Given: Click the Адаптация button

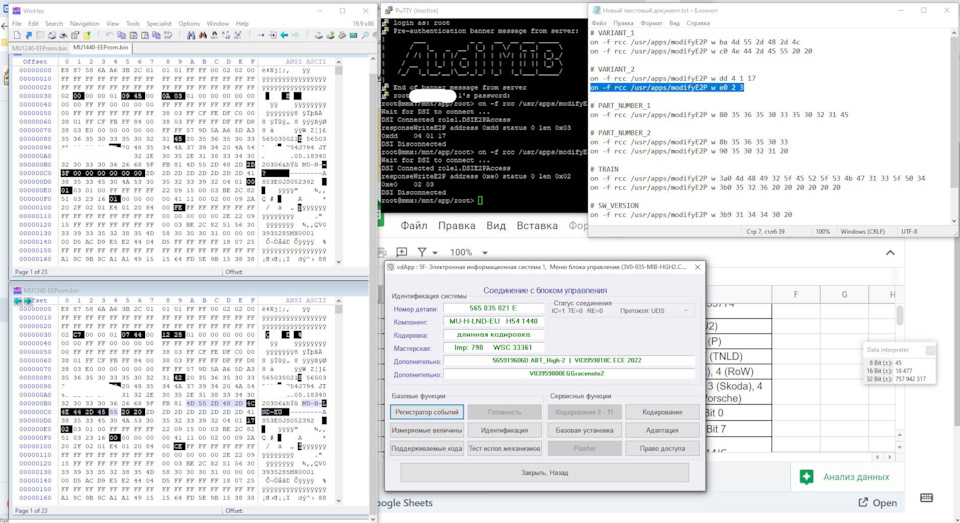Looking at the screenshot, I should 662,431.
